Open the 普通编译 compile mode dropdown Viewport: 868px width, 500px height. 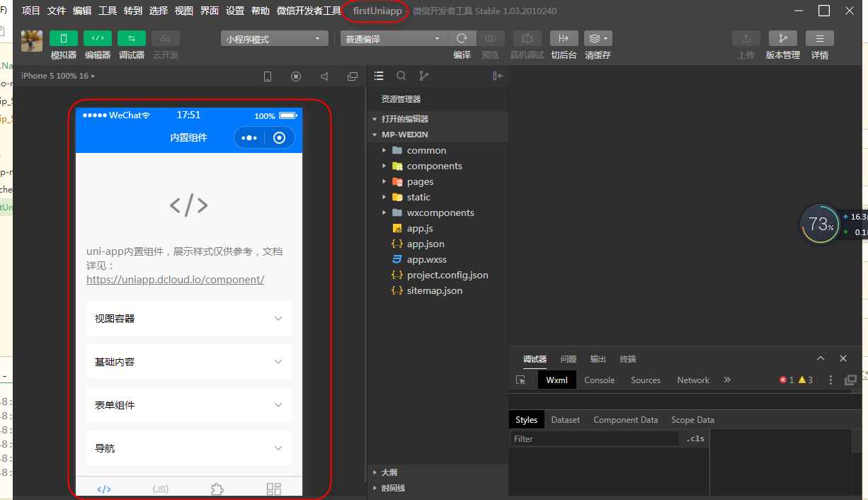pos(393,39)
